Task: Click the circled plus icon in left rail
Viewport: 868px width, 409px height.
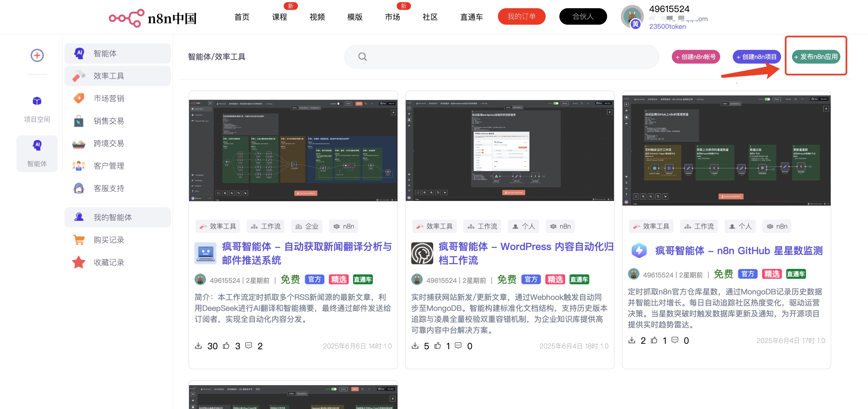Action: pyautogui.click(x=37, y=55)
